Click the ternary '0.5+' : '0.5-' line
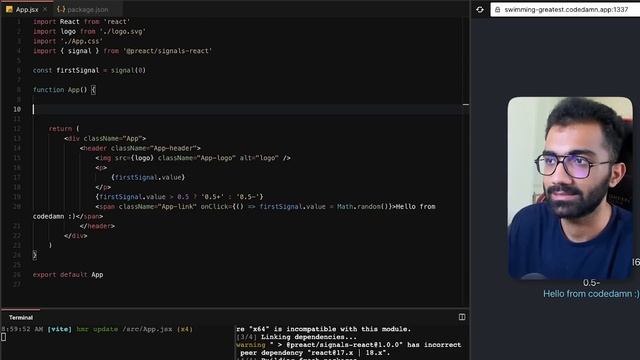 tap(180, 197)
